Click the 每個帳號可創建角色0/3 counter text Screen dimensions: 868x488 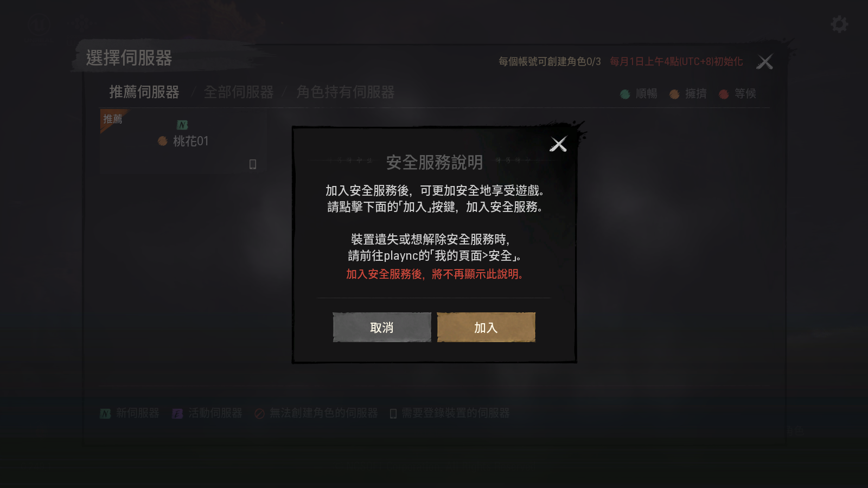pos(550,62)
